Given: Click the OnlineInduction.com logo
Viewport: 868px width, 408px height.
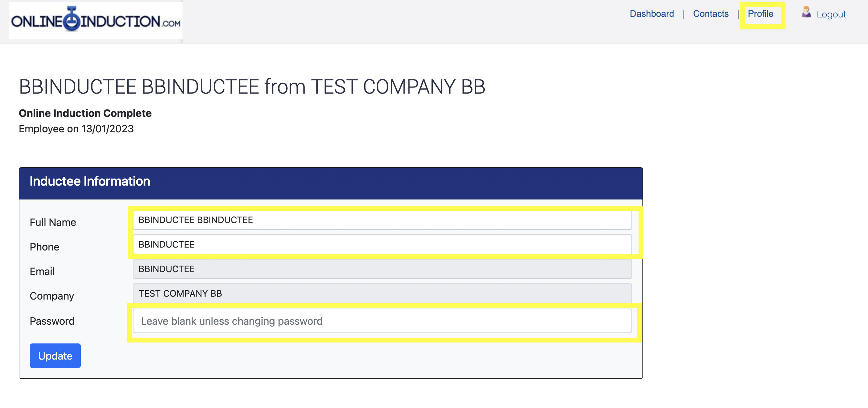Looking at the screenshot, I should pos(96,21).
